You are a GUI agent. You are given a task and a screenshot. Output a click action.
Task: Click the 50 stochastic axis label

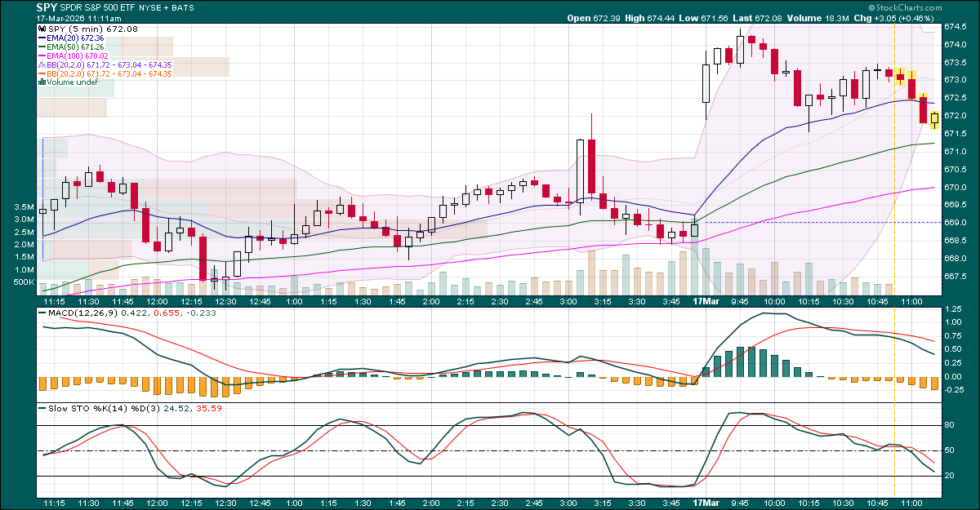click(x=950, y=450)
